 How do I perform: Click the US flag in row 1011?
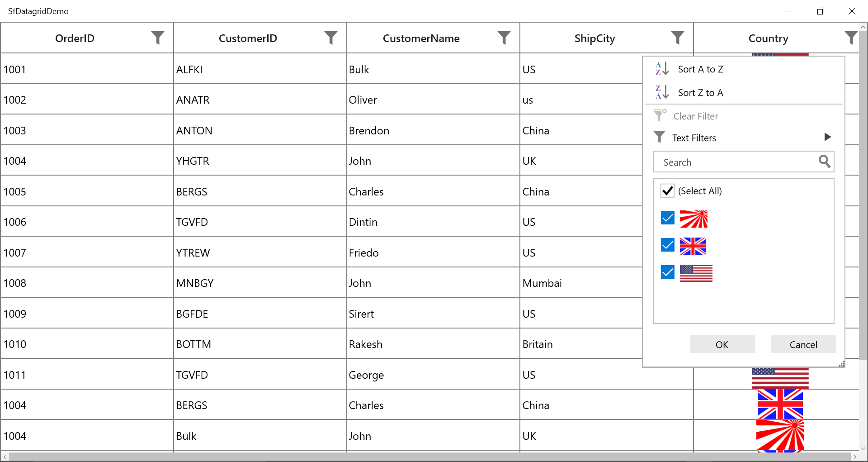(x=780, y=378)
